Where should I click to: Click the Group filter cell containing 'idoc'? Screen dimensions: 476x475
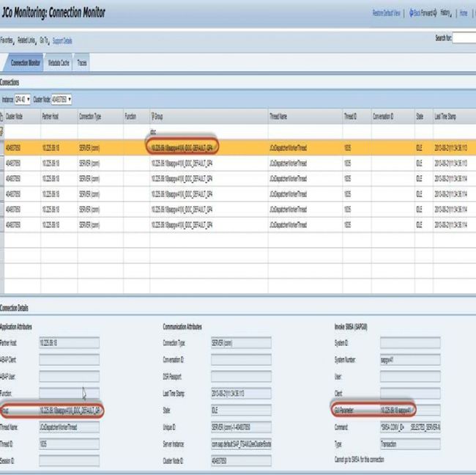click(x=209, y=132)
